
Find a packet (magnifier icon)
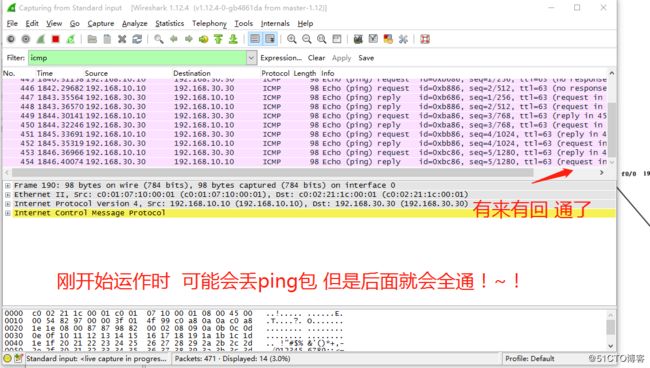[158, 39]
